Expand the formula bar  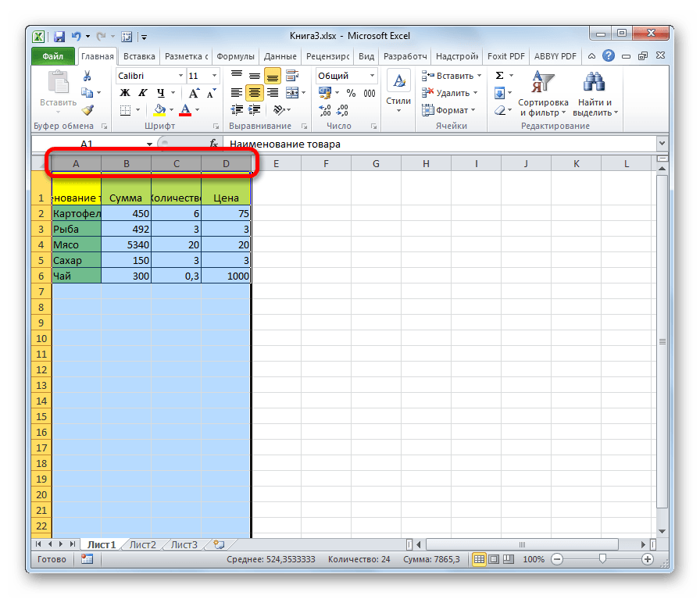[x=662, y=143]
